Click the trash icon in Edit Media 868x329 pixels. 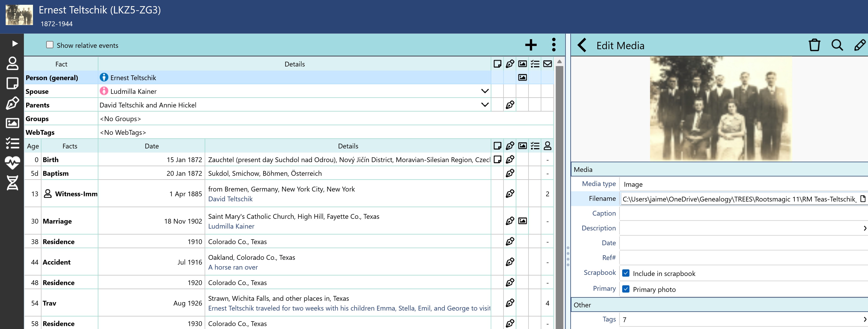coord(814,45)
